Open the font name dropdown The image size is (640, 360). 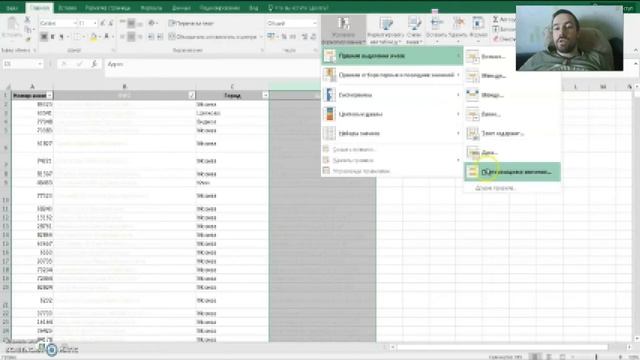75,23
